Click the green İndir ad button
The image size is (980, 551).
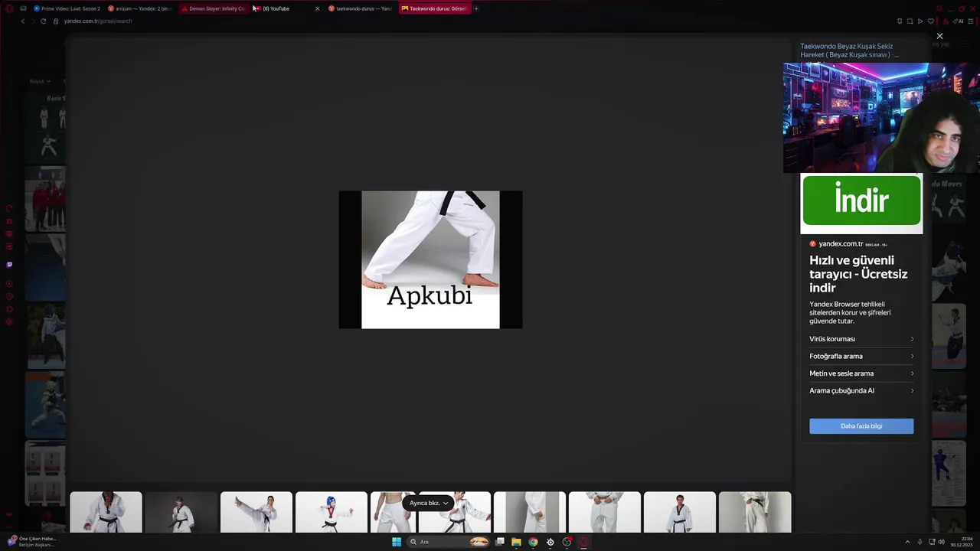pos(861,201)
